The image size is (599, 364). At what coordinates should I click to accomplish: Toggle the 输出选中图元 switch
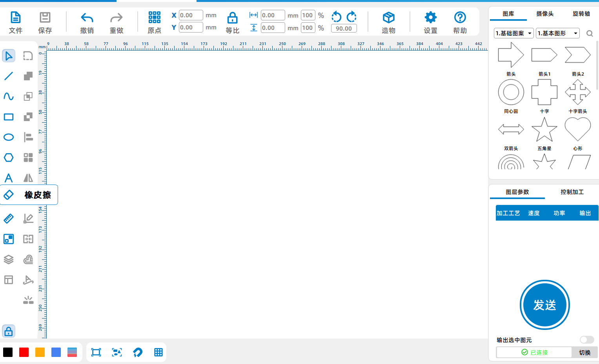pyautogui.click(x=587, y=340)
